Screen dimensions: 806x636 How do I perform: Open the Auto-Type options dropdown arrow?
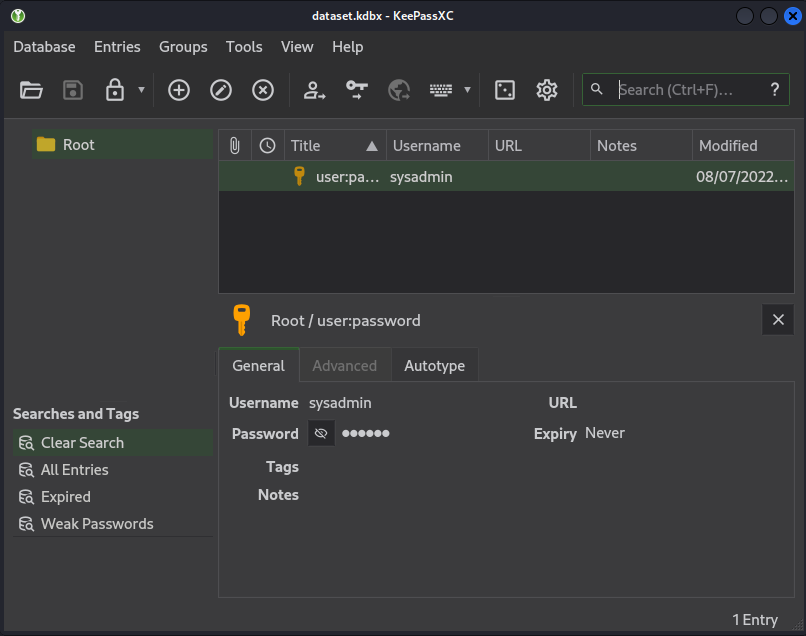pyautogui.click(x=467, y=90)
